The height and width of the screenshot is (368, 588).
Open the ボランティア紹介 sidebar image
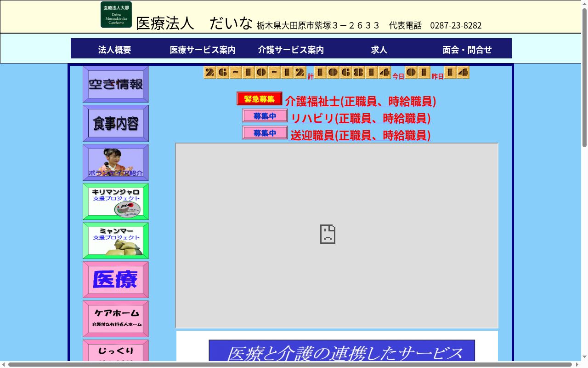pos(116,162)
